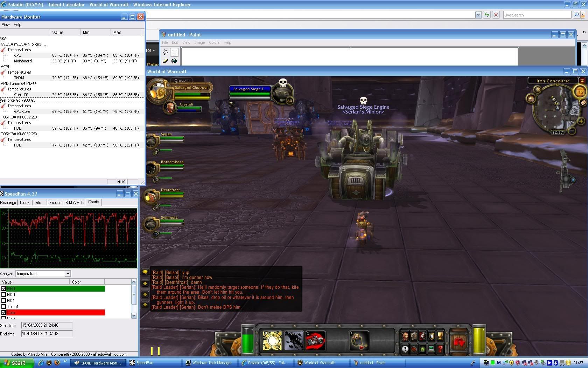The image size is (588, 368).
Task: Check the Temp1 checkbox in SpeedFan
Action: click(x=3, y=306)
